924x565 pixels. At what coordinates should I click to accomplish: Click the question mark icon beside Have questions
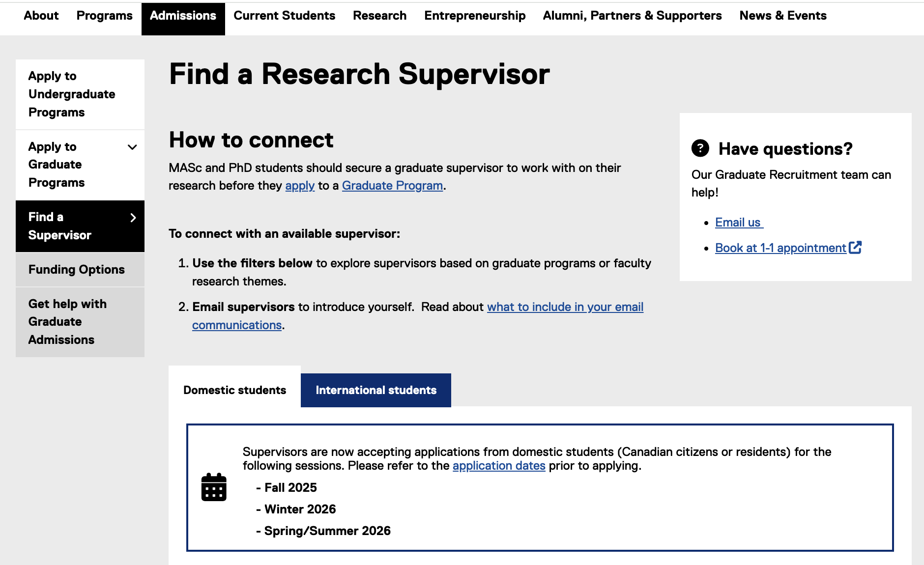pos(700,148)
